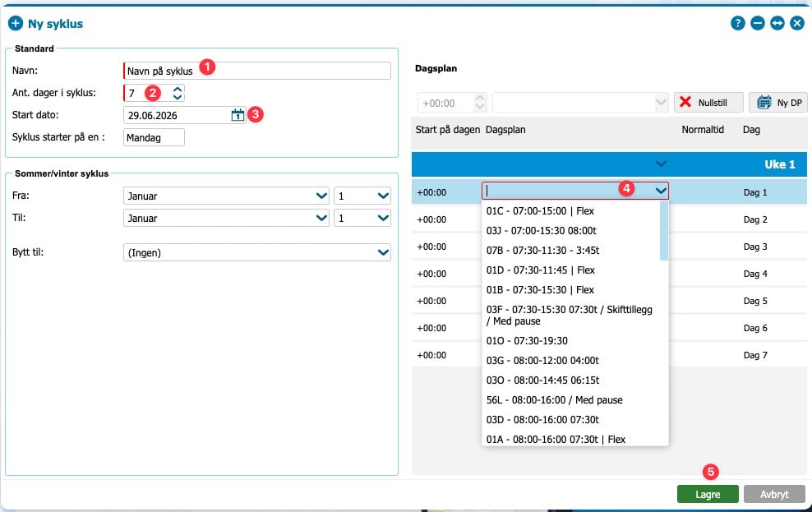Collapse the Uke 1 header chevron
Image resolution: width=812 pixels, height=512 pixels.
click(x=660, y=164)
